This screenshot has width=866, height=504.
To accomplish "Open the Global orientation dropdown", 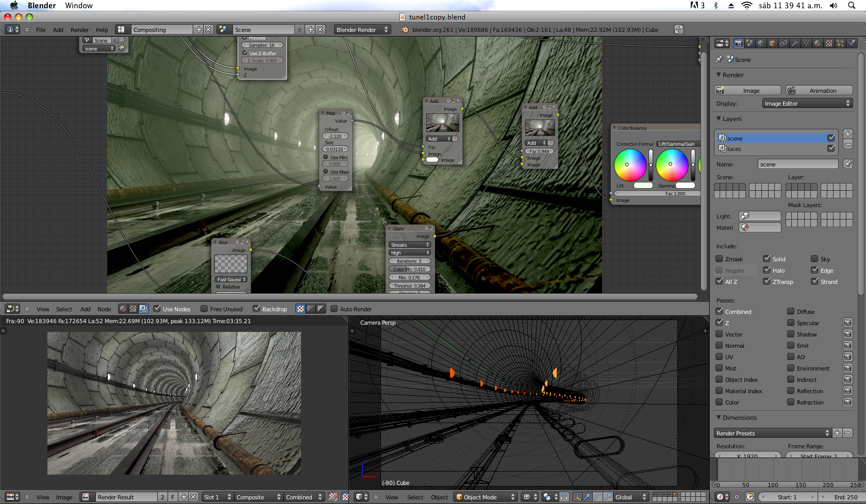I will (631, 497).
